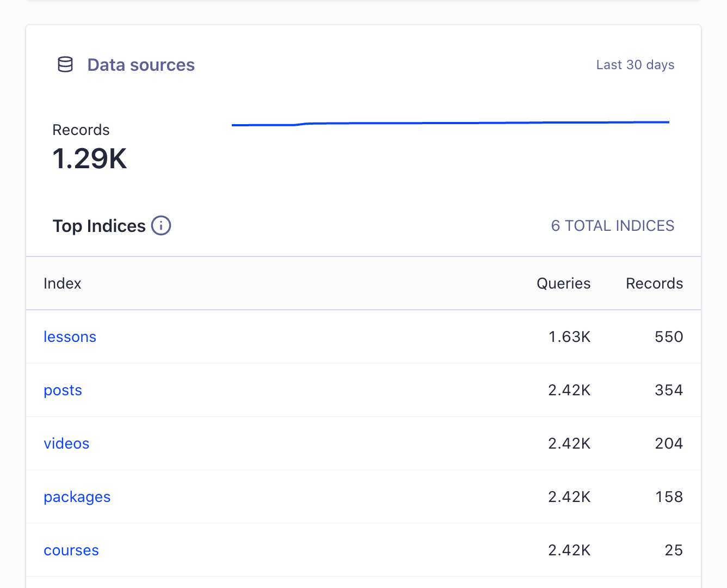
Task: Open the Data sources heading
Action: tap(141, 65)
